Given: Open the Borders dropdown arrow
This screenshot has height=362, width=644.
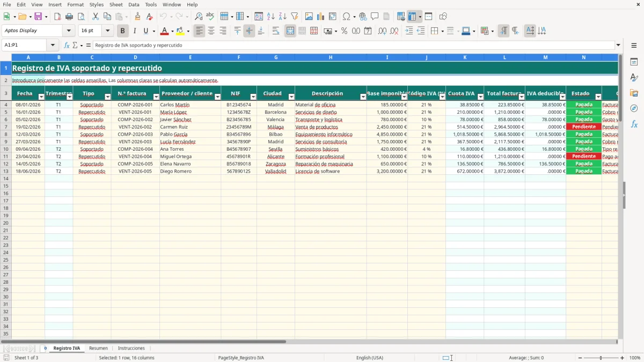Looking at the screenshot, I should 442,31.
